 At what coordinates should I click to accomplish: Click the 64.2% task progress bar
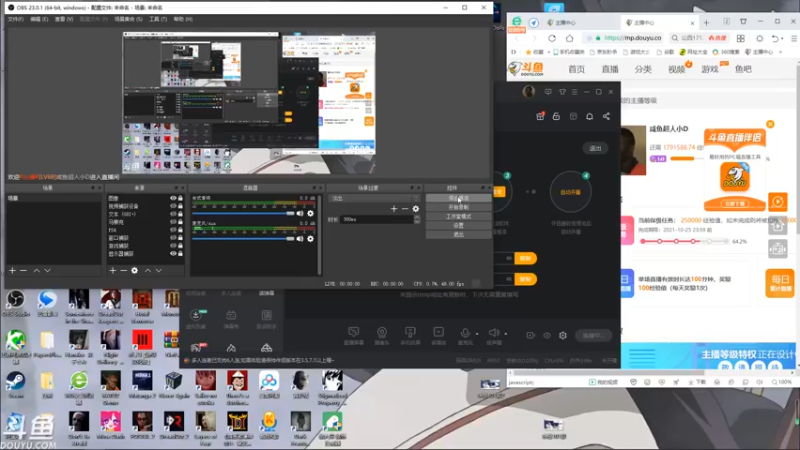pos(684,241)
